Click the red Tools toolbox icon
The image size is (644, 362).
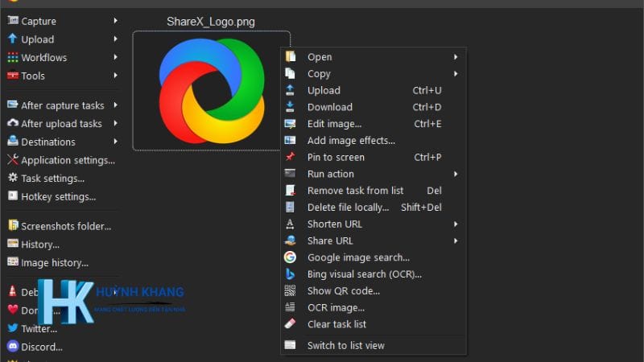point(13,75)
